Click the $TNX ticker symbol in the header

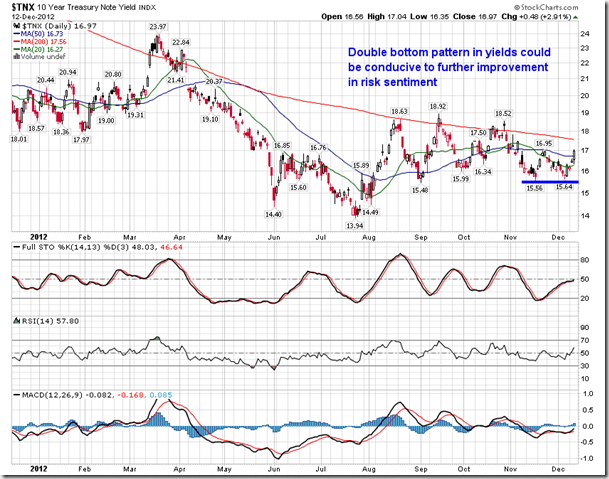pos(23,8)
